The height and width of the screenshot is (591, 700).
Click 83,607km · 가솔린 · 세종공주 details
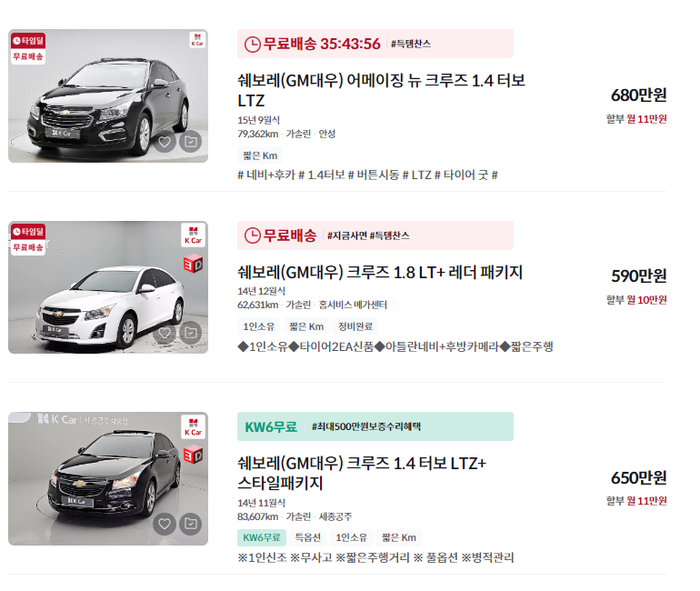tap(295, 517)
